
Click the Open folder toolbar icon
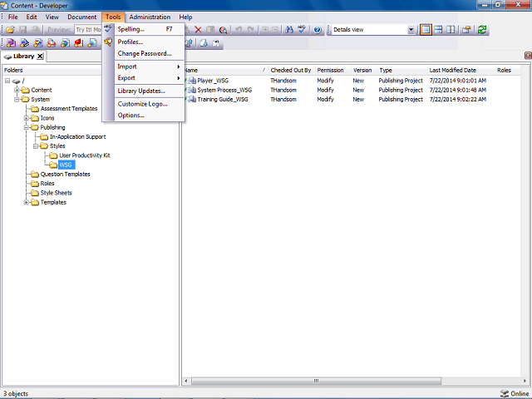[10, 30]
